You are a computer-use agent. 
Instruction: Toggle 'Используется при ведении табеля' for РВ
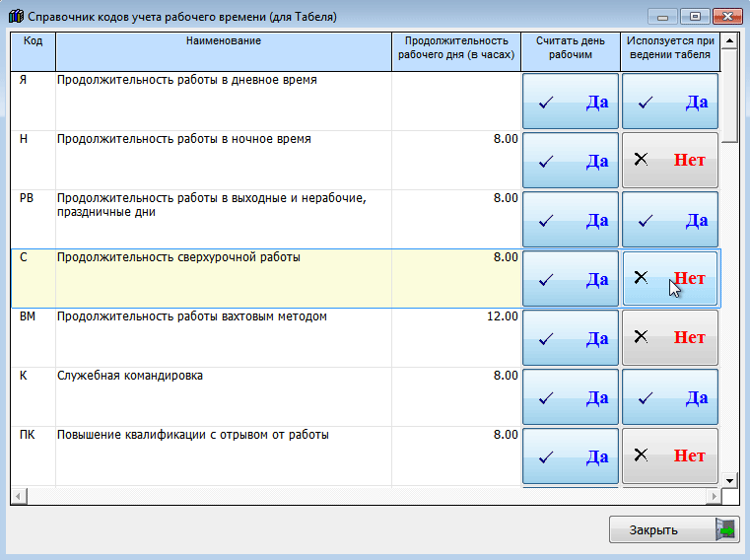(669, 220)
